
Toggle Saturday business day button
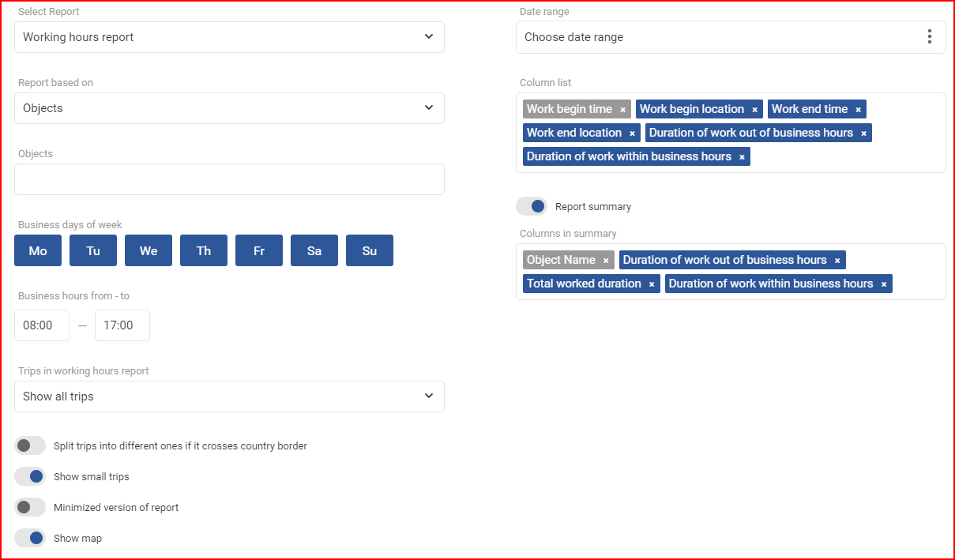314,250
